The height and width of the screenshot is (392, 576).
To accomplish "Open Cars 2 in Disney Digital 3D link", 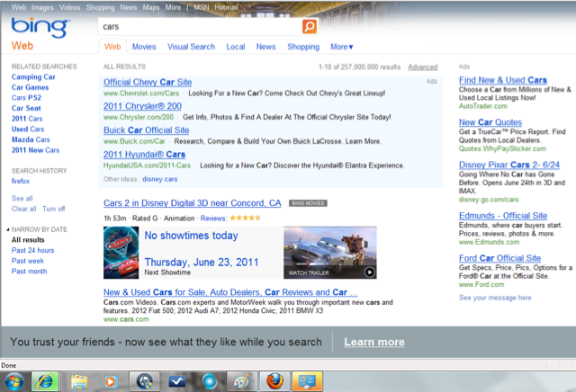I will [192, 203].
